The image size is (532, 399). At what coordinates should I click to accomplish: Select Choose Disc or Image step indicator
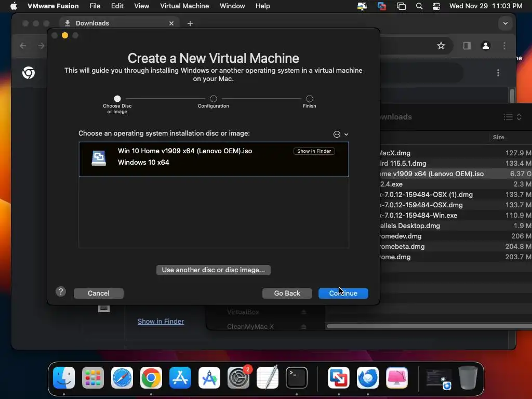click(x=117, y=99)
